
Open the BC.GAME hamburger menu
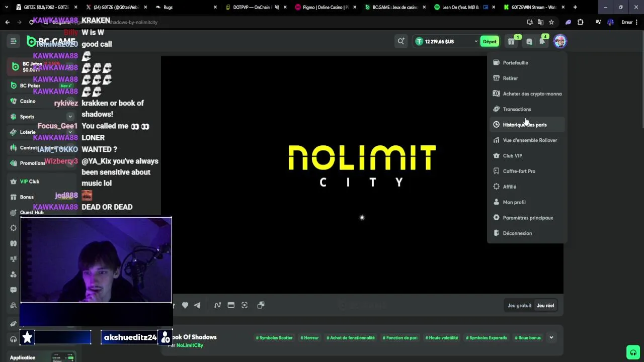coord(14,41)
